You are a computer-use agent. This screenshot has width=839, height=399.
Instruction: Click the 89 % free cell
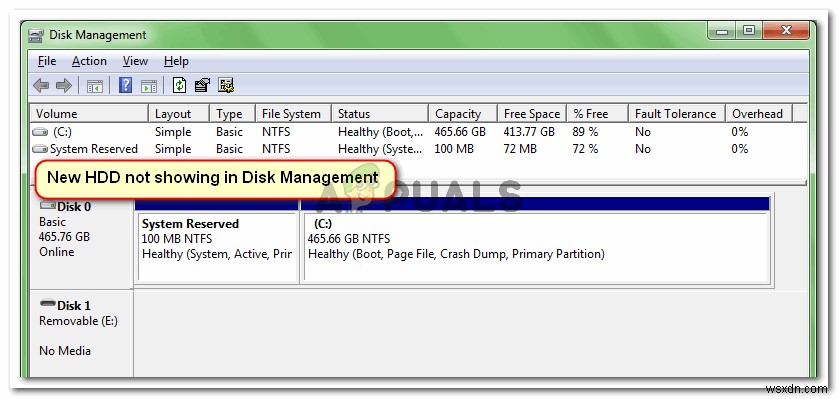585,132
